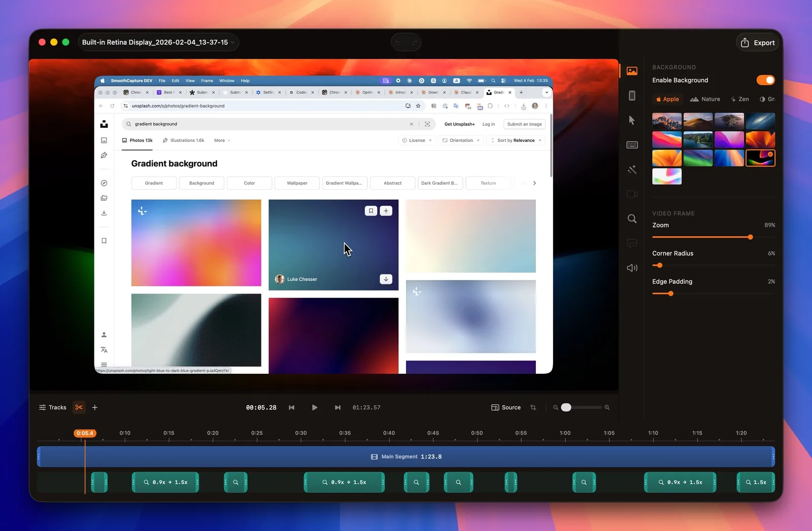
Task: Expand the License filter dropdown
Action: pyautogui.click(x=416, y=140)
